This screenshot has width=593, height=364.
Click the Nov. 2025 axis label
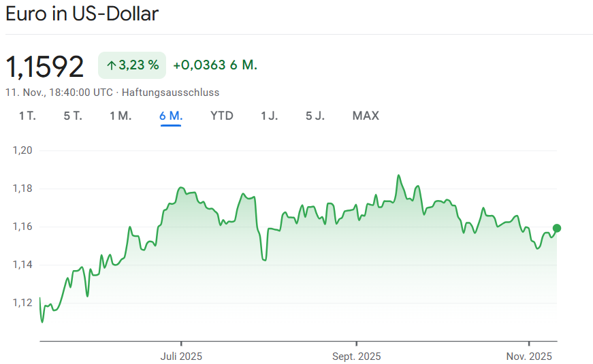point(530,357)
